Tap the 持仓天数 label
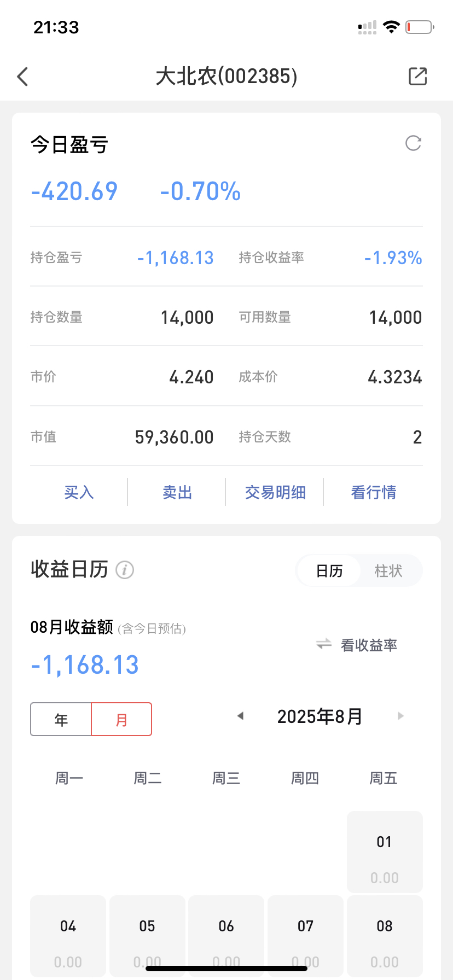The image size is (453, 980). [x=265, y=437]
